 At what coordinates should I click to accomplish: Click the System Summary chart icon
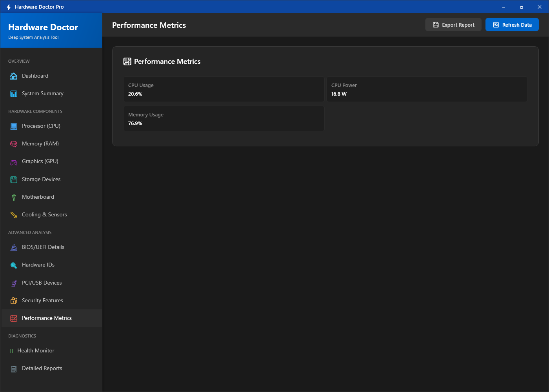pos(14,94)
